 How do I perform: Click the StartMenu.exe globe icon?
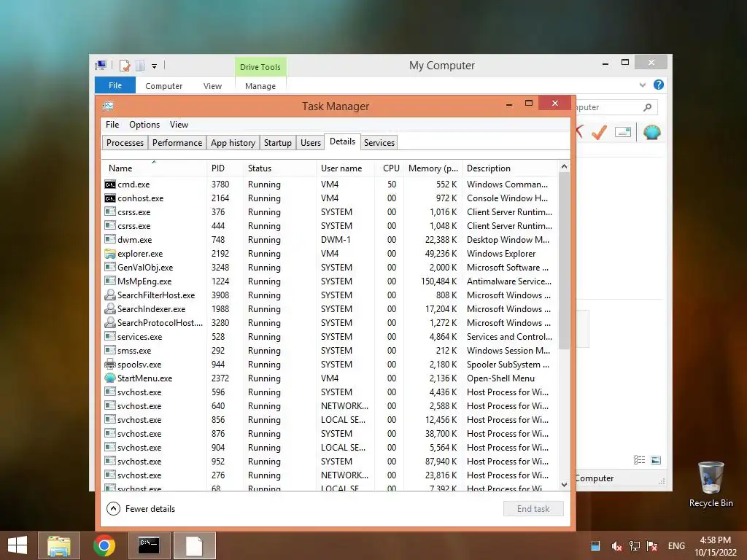110,378
